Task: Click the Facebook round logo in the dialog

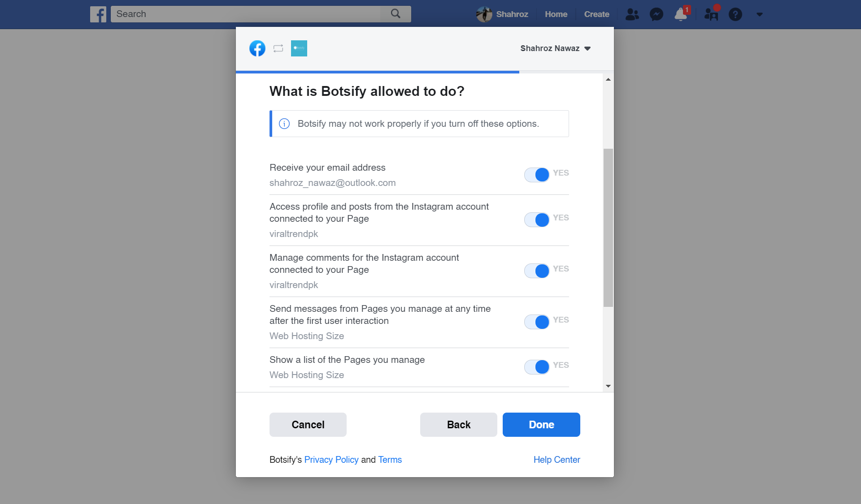Action: click(257, 48)
